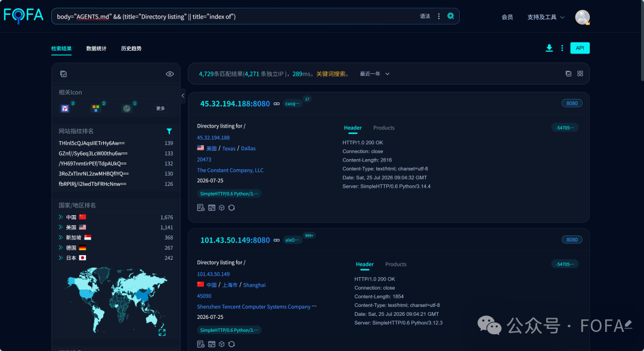Click the link icon beside 101.43.50.149:8080

[x=277, y=240]
